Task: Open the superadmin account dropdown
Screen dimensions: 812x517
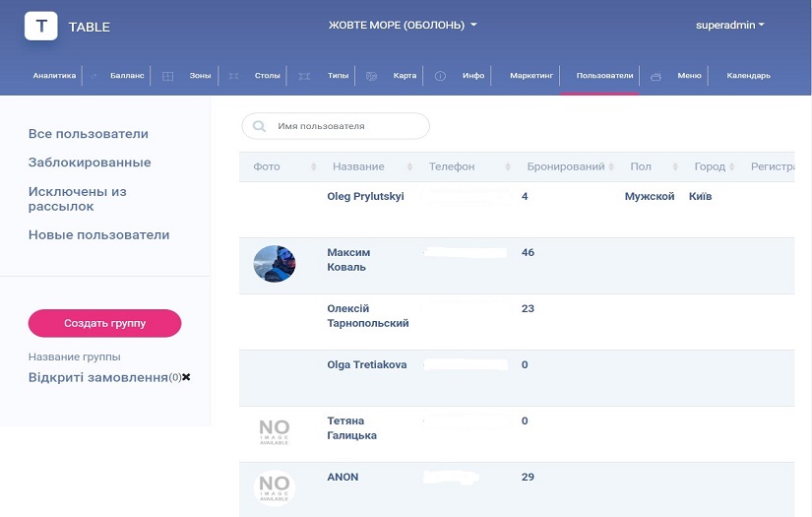Action: click(x=729, y=25)
